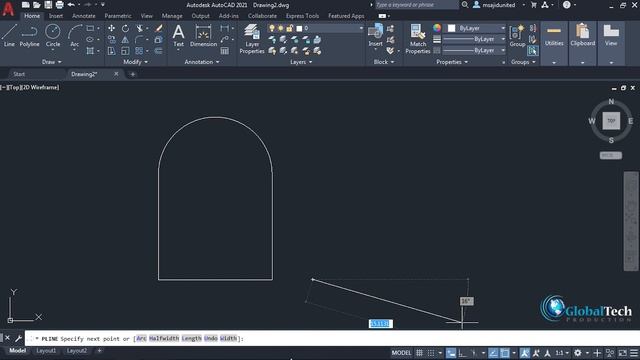This screenshot has width=640, height=360.
Task: Toggle dynamic input in status bar
Action: pyautogui.click(x=451, y=353)
